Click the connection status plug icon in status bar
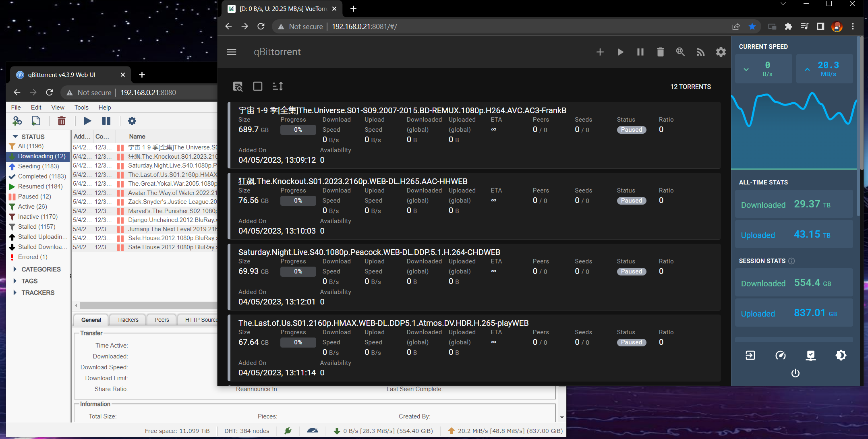This screenshot has width=868, height=439. [x=288, y=431]
